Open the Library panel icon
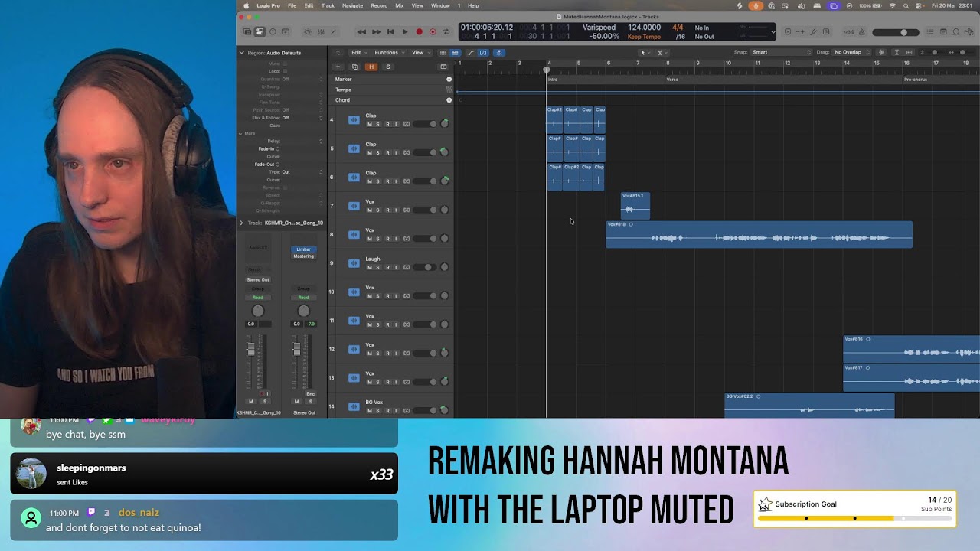The height and width of the screenshot is (551, 980). (247, 32)
